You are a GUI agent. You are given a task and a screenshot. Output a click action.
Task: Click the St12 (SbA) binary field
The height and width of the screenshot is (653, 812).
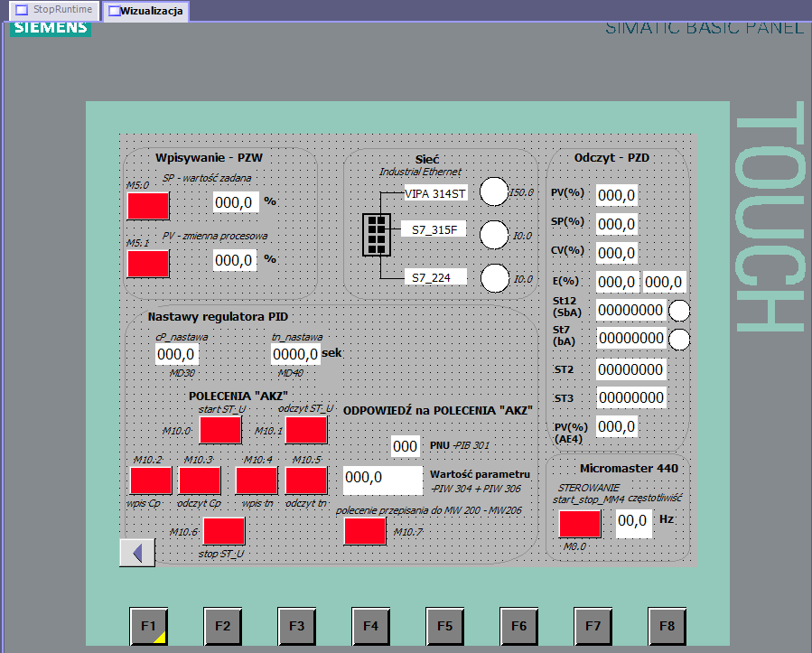tap(630, 310)
